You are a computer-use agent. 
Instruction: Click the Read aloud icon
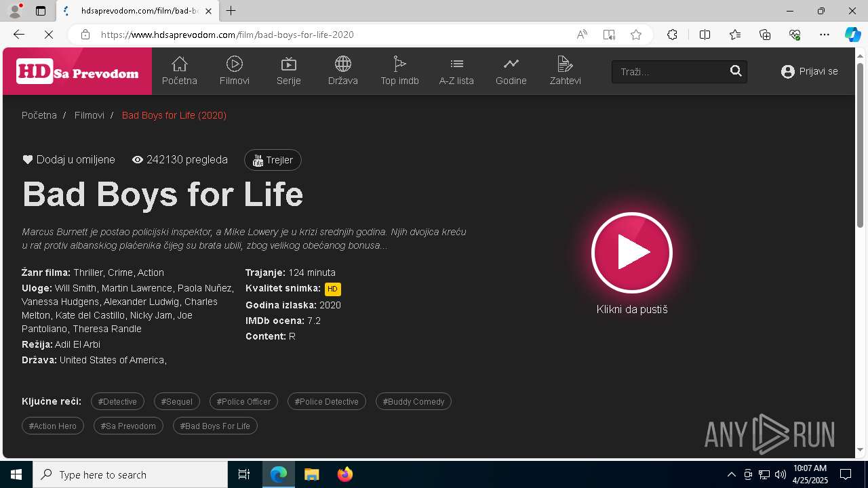(x=582, y=35)
